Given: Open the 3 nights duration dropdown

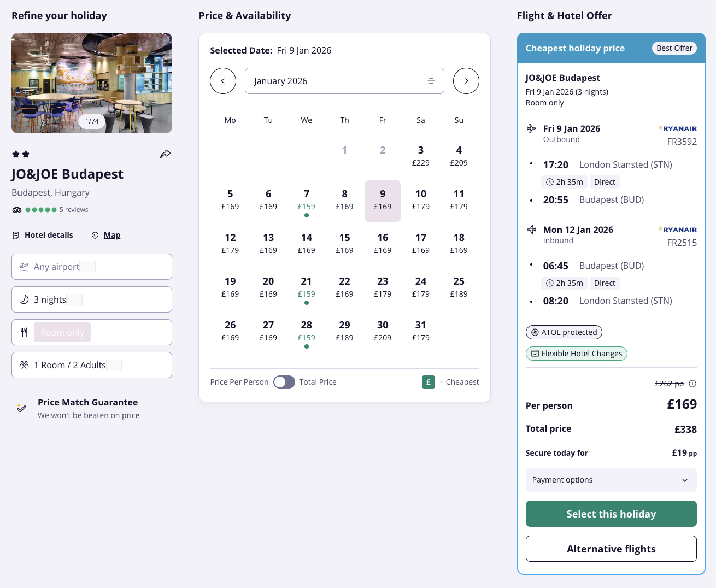Looking at the screenshot, I should 92,299.
